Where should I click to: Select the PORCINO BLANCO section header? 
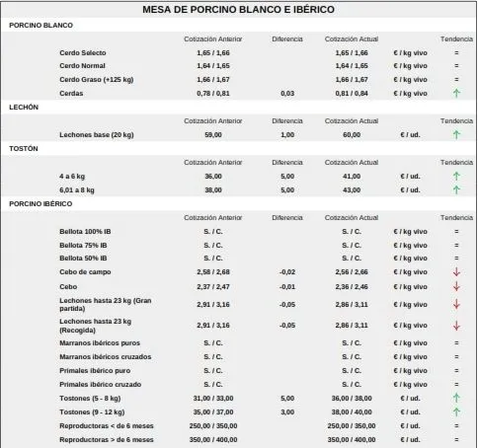pos(40,26)
